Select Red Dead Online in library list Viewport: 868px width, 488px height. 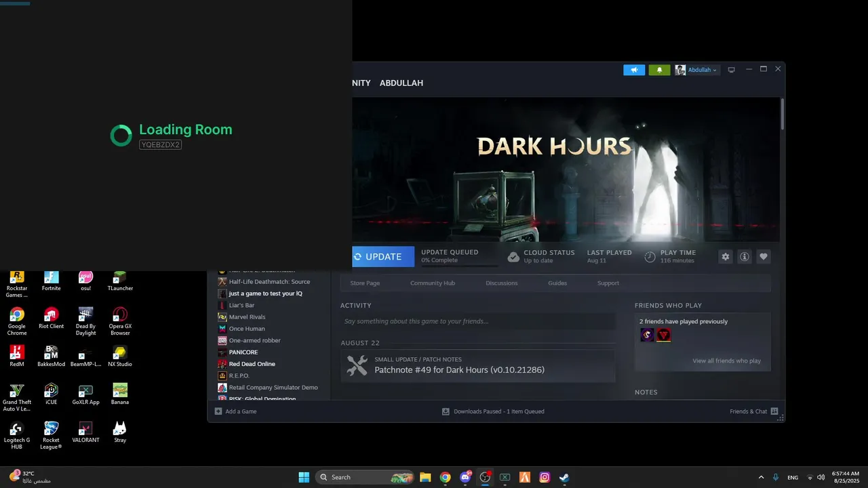point(252,364)
